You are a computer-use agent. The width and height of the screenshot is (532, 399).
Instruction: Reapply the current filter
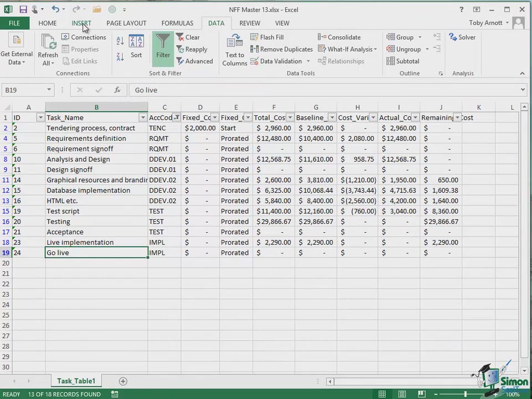pyautogui.click(x=192, y=49)
